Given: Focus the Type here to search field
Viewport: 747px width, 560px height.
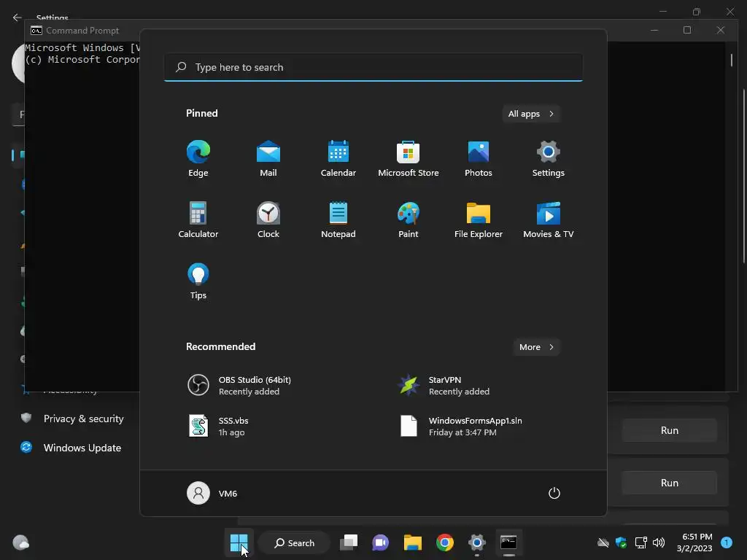Looking at the screenshot, I should (373, 67).
